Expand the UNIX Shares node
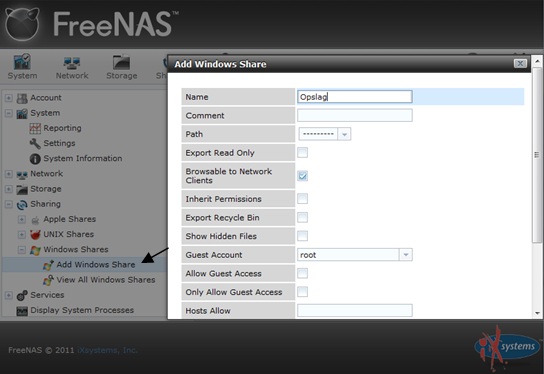The image size is (544, 374). [x=22, y=235]
